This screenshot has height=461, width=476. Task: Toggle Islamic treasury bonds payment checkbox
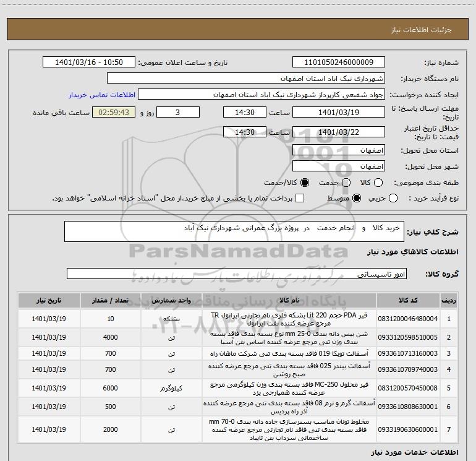click(x=300, y=199)
